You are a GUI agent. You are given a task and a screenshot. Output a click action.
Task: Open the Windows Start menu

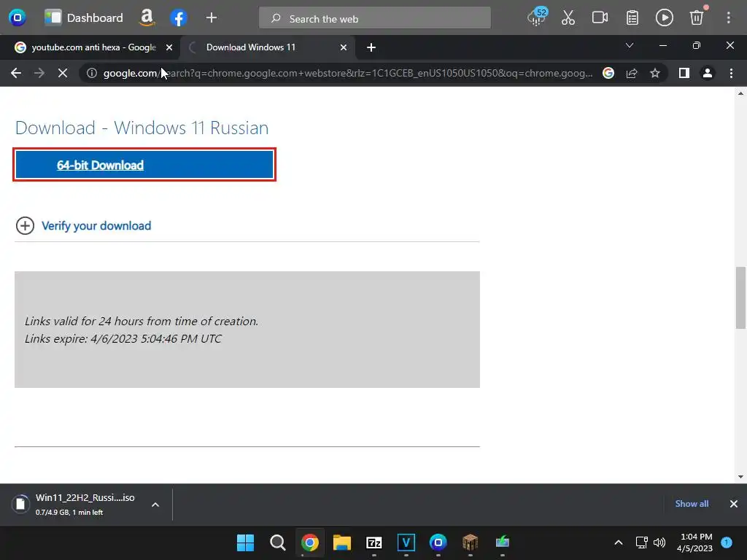[245, 542]
